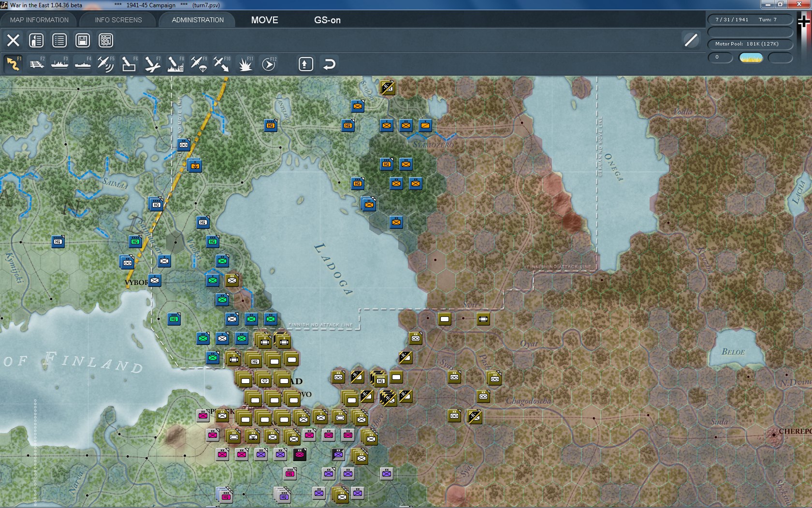This screenshot has height=508, width=812.
Task: Open the commander's report icon
Action: coord(36,40)
